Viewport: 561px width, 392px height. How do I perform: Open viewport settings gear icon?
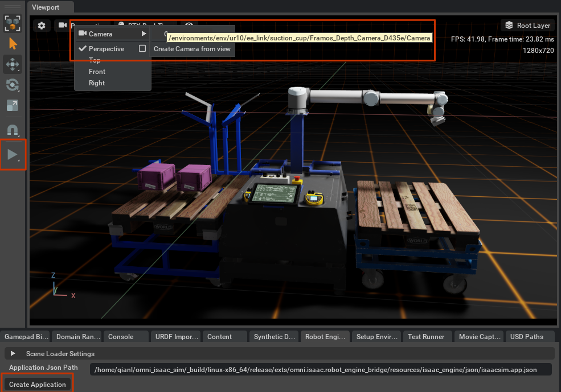coord(42,26)
